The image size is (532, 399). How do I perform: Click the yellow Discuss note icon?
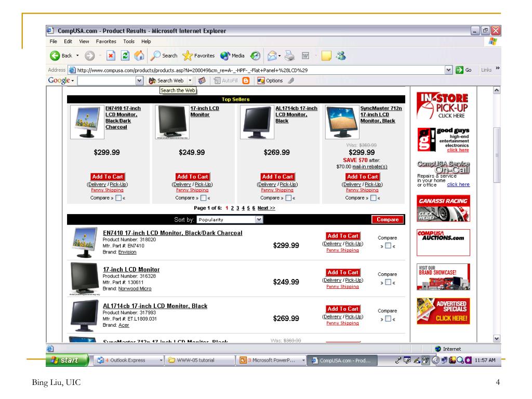(326, 56)
